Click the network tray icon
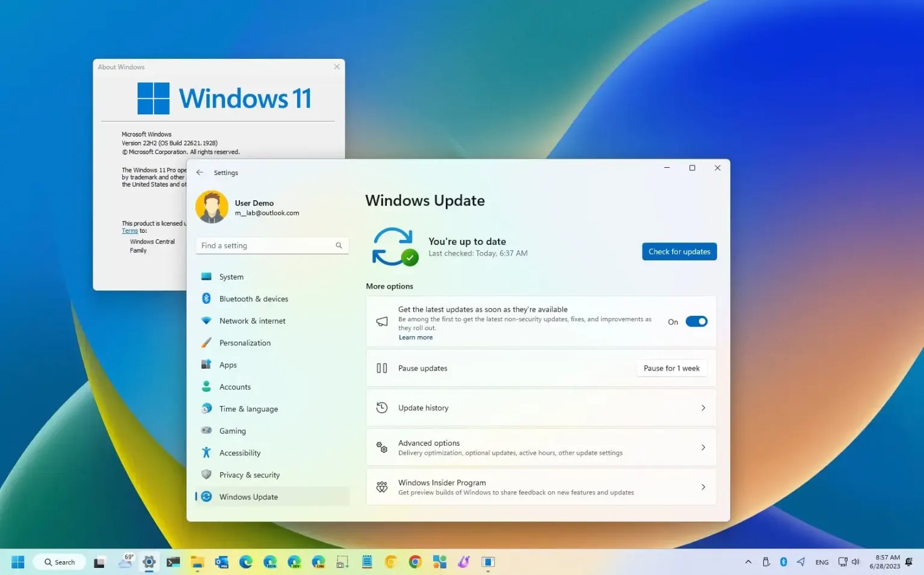This screenshot has width=924, height=575. tap(843, 562)
